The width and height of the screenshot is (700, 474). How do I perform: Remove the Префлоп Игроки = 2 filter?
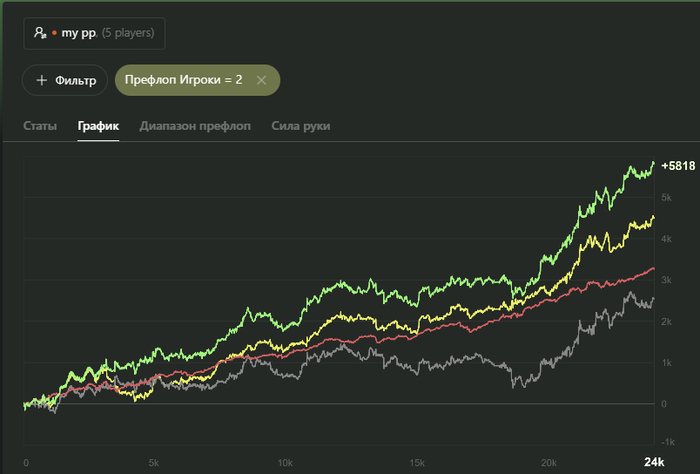tap(262, 80)
